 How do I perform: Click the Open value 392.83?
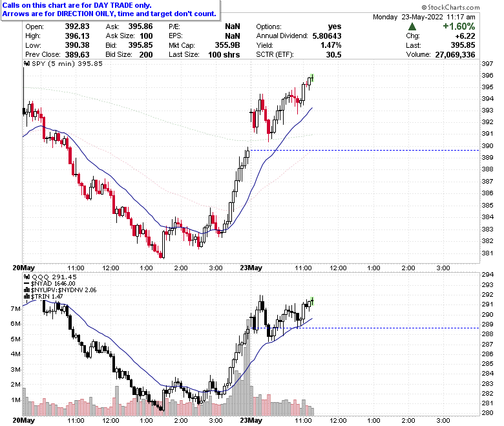[x=77, y=27]
